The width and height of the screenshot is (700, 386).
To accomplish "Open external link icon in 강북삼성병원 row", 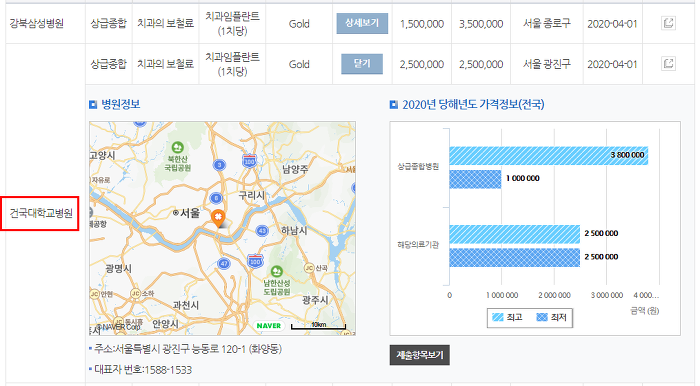I will 668,23.
